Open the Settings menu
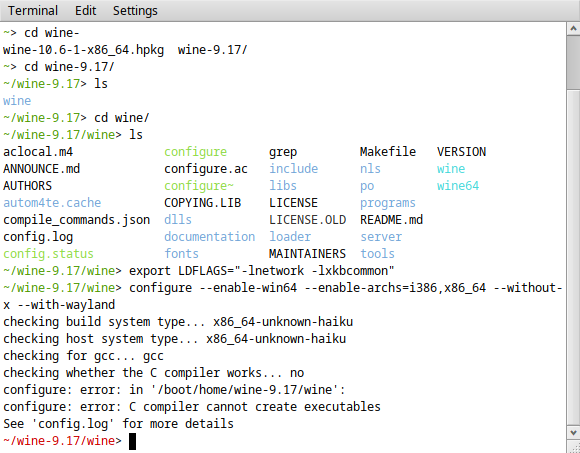Viewport: 580px width, 453px height. 135,11
